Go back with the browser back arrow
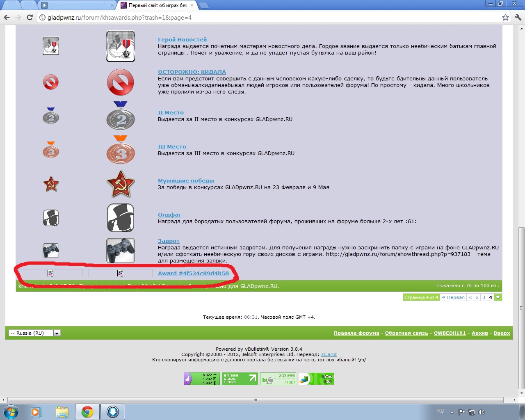This screenshot has height=420, width=525. (7, 17)
